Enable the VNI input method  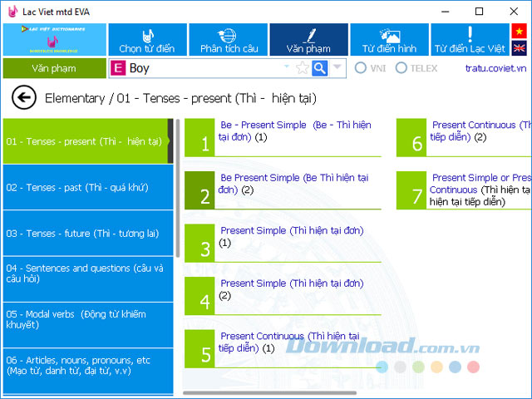pos(361,68)
